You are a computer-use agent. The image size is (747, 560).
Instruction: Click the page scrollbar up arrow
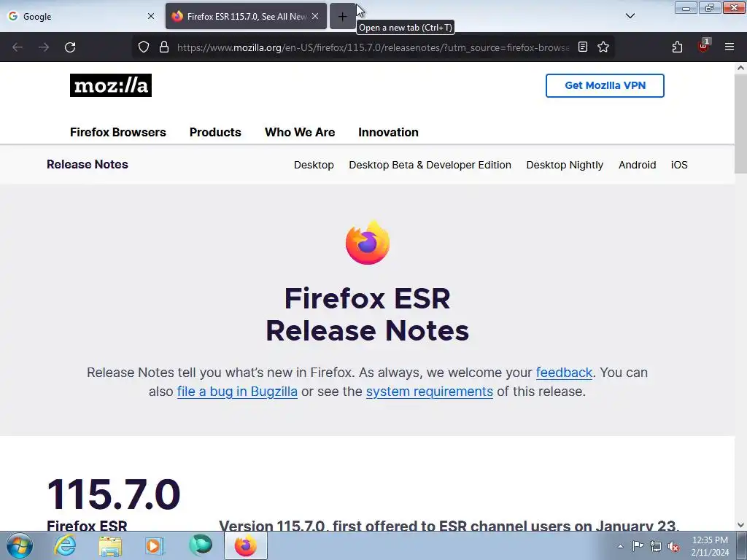[740, 68]
